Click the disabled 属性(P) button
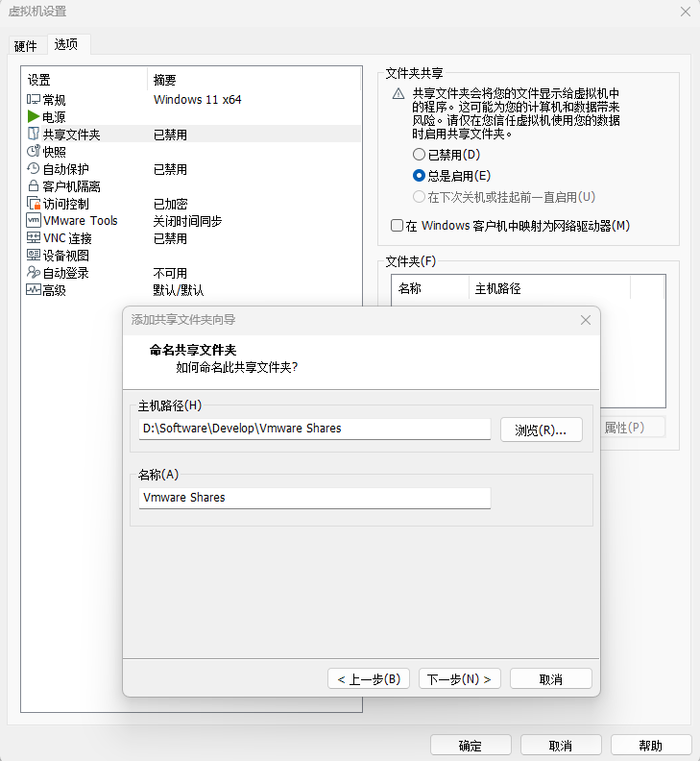This screenshot has width=700, height=761. pyautogui.click(x=633, y=428)
